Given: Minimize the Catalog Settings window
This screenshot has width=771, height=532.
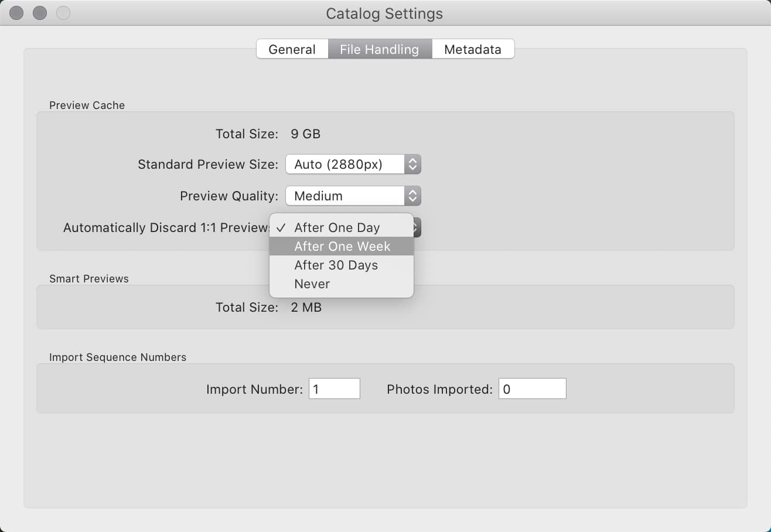Looking at the screenshot, I should [x=40, y=13].
